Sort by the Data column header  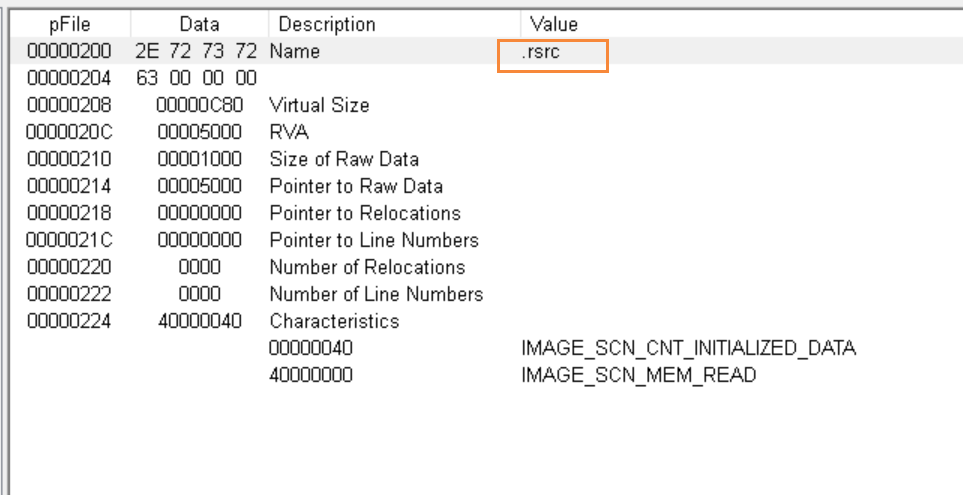coord(200,24)
